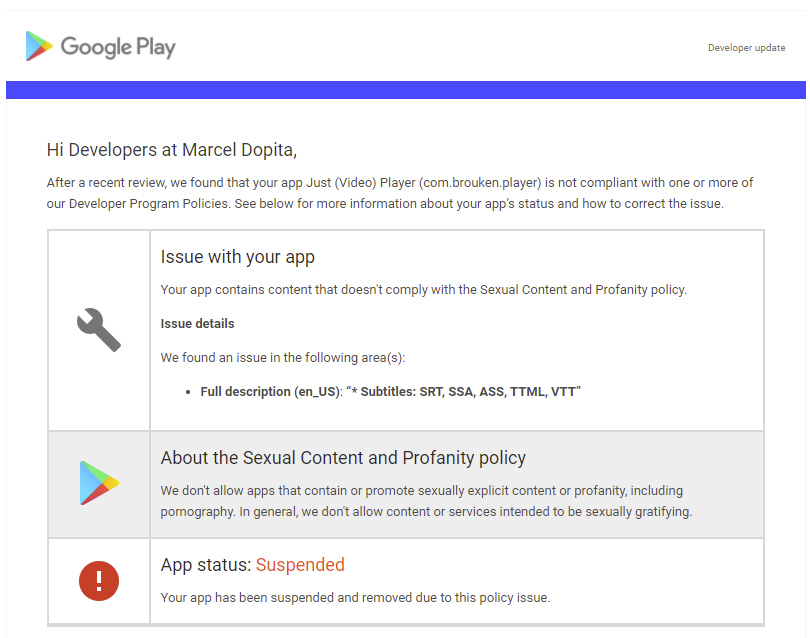This screenshot has width=810, height=638.
Task: Click the com.brouken.player package name text
Action: click(480, 183)
